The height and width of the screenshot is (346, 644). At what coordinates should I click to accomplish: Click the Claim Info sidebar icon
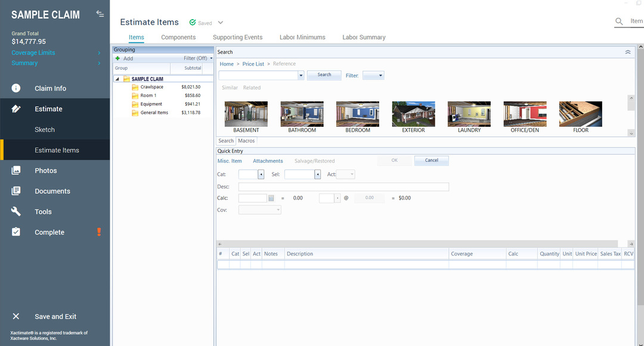pyautogui.click(x=16, y=88)
